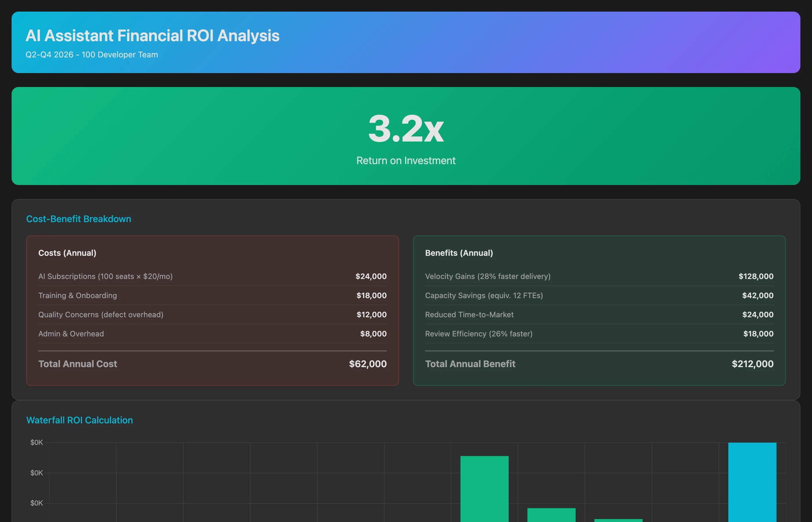Click the Return on Investment label
The height and width of the screenshot is (522, 812).
click(406, 160)
